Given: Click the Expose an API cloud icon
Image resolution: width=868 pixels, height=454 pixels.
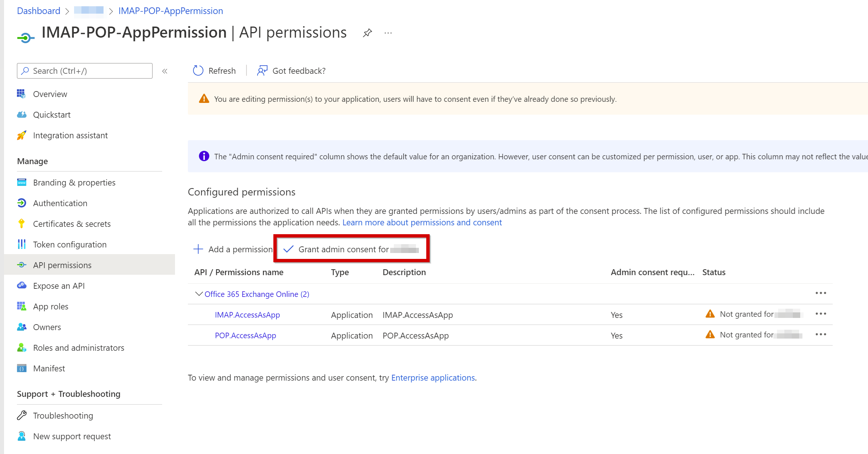Looking at the screenshot, I should click(x=21, y=285).
